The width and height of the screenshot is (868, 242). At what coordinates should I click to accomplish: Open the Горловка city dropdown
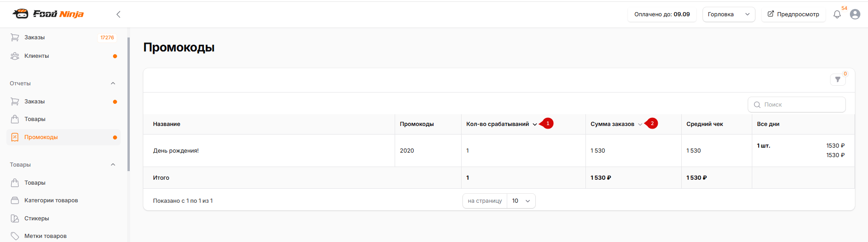pos(729,14)
